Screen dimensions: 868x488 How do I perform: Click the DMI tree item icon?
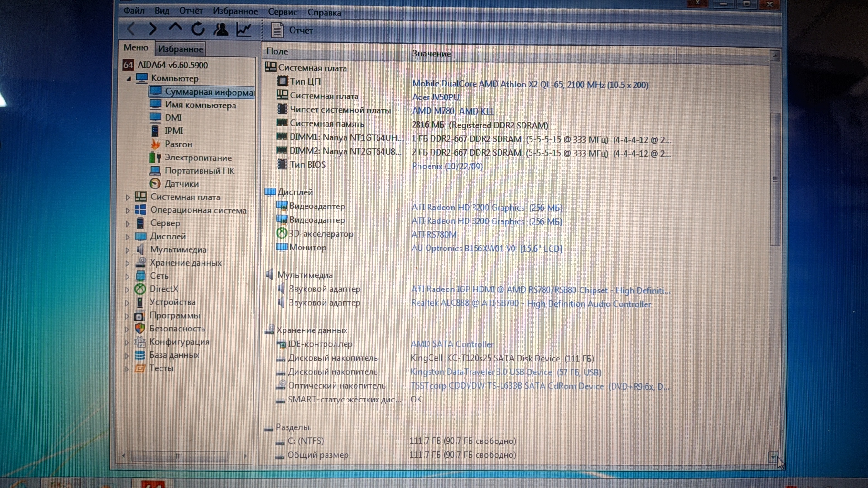[x=155, y=117]
